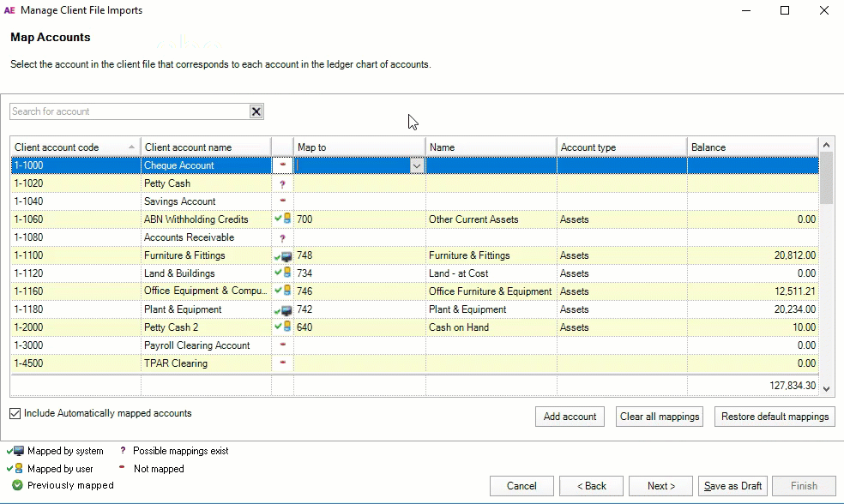Click the mapped-by-user icon for ABN Withholding Credits

pyautogui.click(x=282, y=219)
